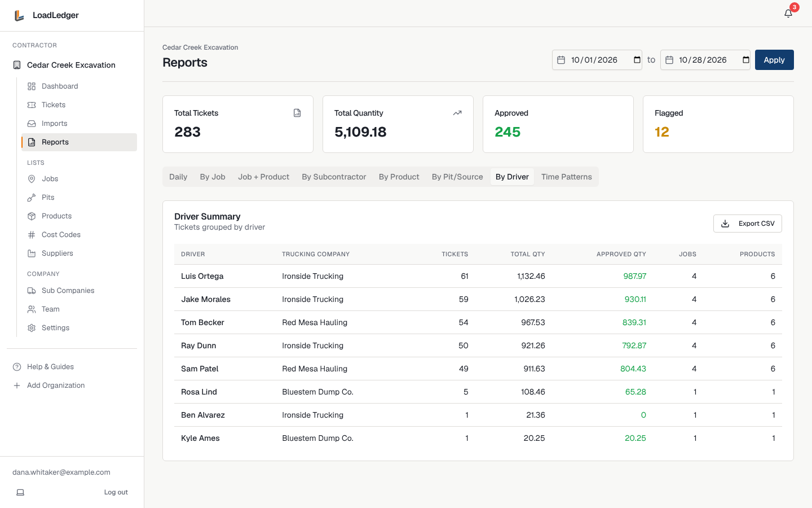The width and height of the screenshot is (812, 508).
Task: Click the start date field 10/01/2026
Action: (597, 60)
